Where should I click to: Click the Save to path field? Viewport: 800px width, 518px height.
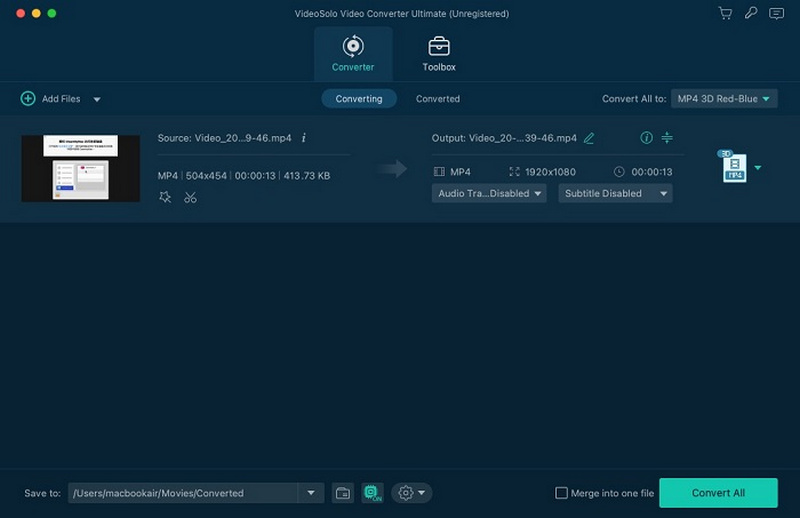[x=183, y=493]
